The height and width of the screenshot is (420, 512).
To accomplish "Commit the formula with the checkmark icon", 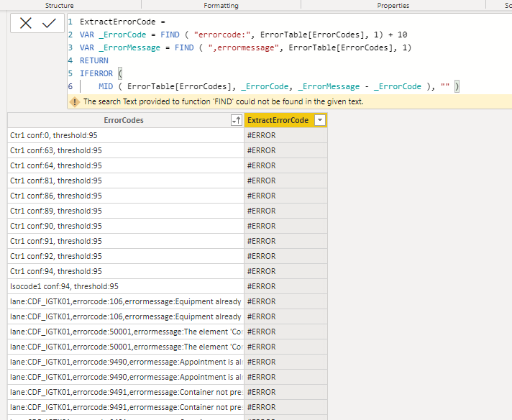I will pyautogui.click(x=49, y=23).
